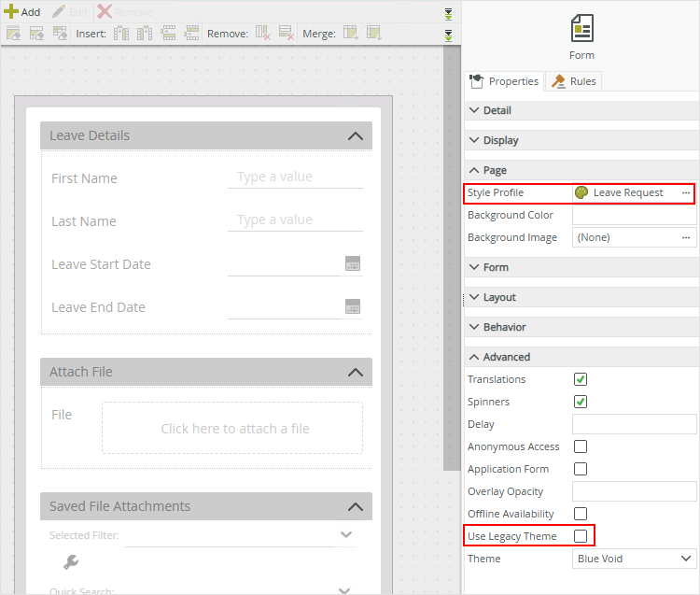Tick the Anonymous Access checkbox

pyautogui.click(x=581, y=446)
